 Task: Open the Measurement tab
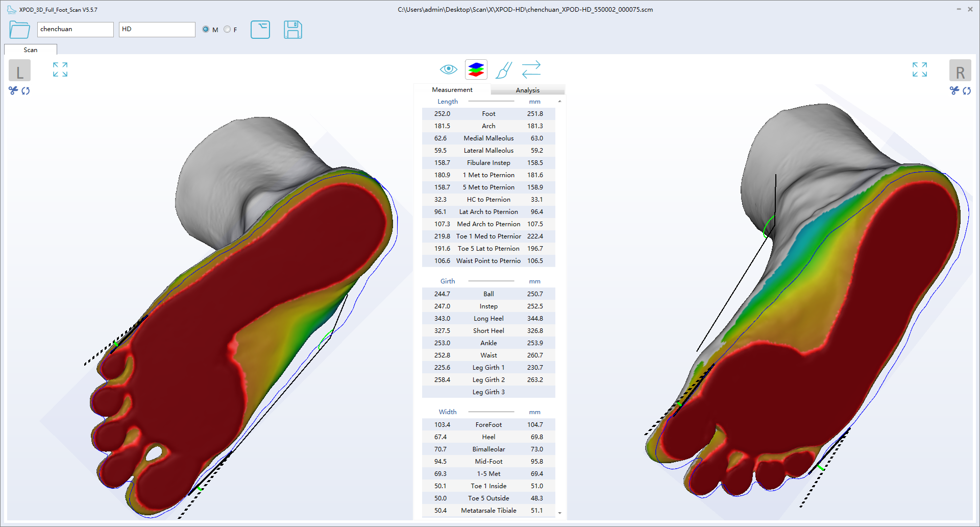pos(452,90)
